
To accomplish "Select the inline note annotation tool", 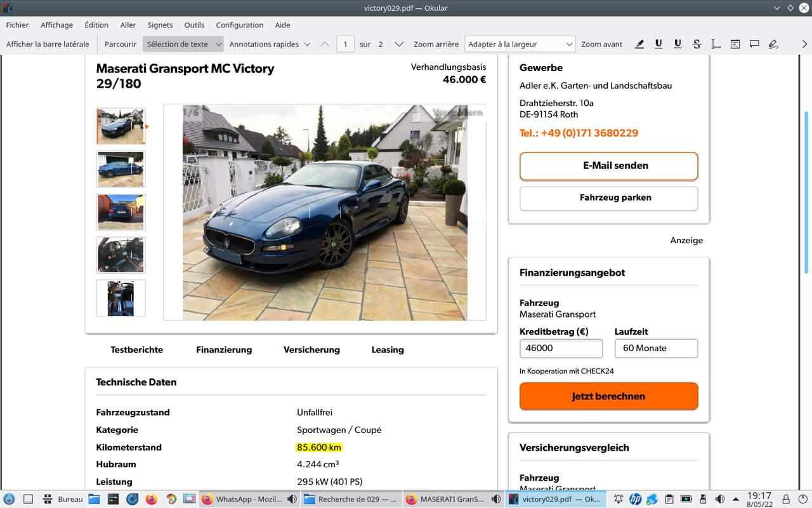I will (735, 44).
